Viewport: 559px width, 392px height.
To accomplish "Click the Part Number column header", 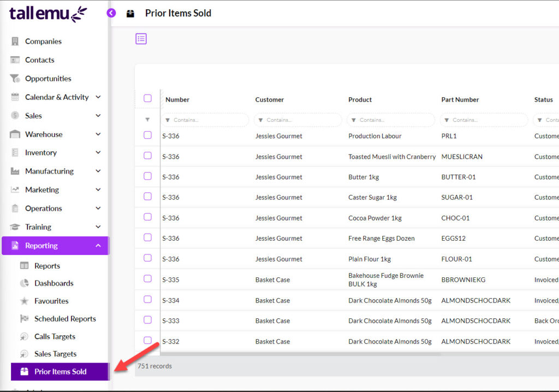I will pyautogui.click(x=460, y=100).
